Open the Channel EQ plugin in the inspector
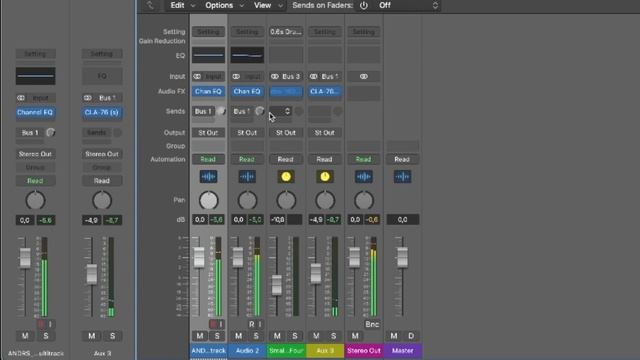This screenshot has width=640, height=360. 35,112
